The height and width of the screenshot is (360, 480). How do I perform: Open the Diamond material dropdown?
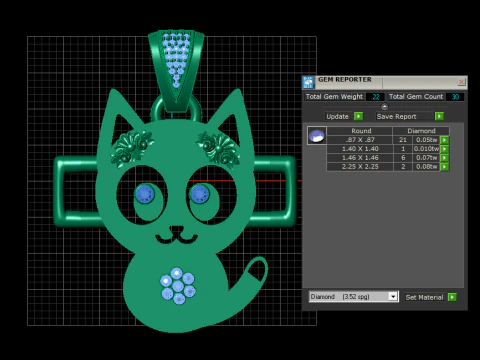(x=393, y=296)
